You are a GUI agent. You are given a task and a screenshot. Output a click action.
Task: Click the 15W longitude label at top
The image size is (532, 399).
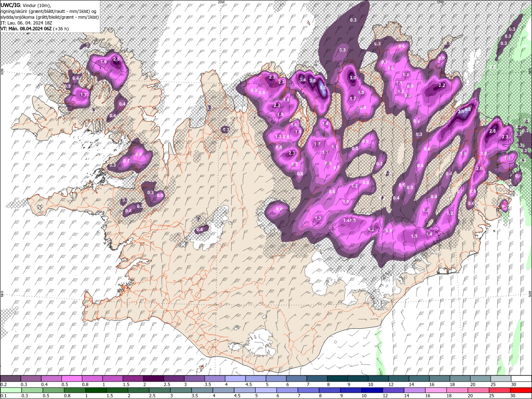click(x=440, y=2)
